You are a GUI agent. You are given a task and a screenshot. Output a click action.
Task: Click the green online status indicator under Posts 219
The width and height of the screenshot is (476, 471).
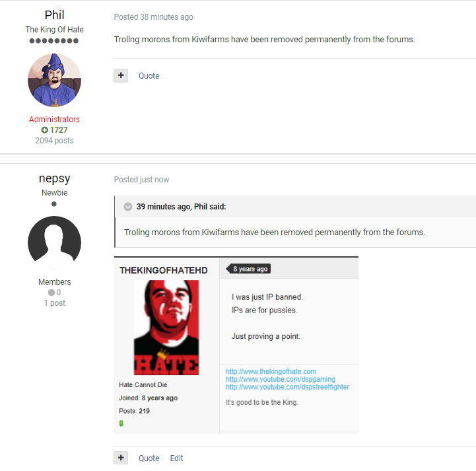coord(121,423)
